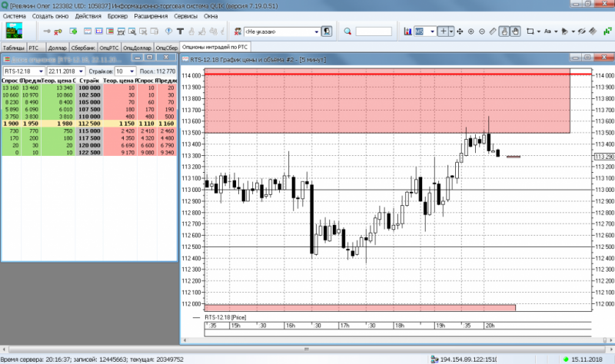
Task: Switch to the ОпцСбер tab
Action: (167, 48)
